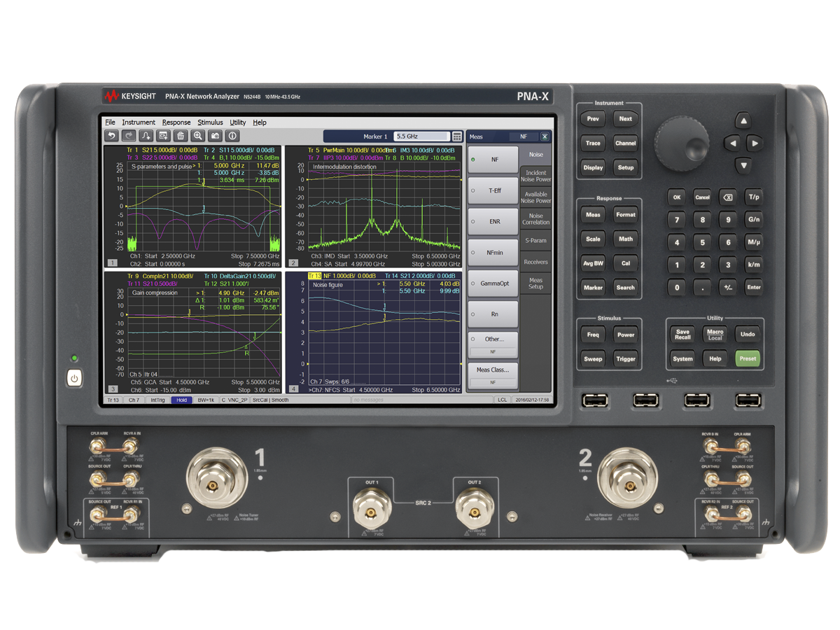Open the Response menu
The height and width of the screenshot is (630, 840).
(x=176, y=122)
